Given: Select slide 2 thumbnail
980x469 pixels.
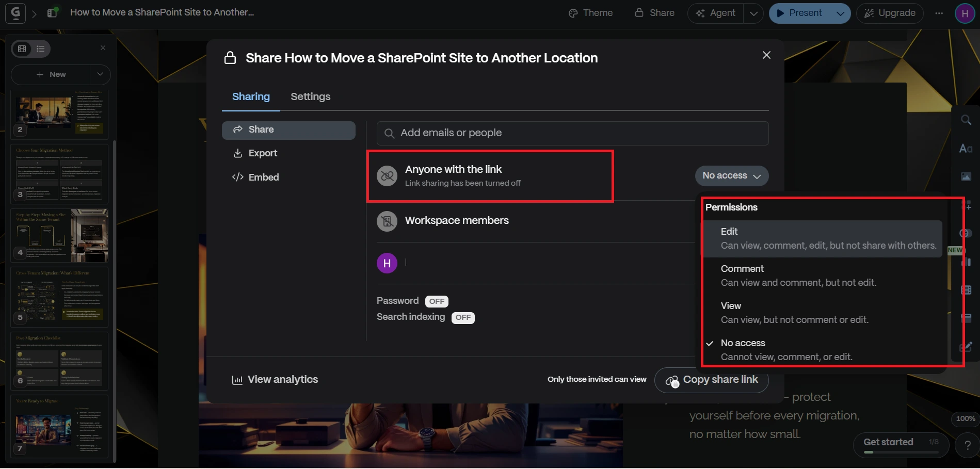Looking at the screenshot, I should [x=59, y=114].
